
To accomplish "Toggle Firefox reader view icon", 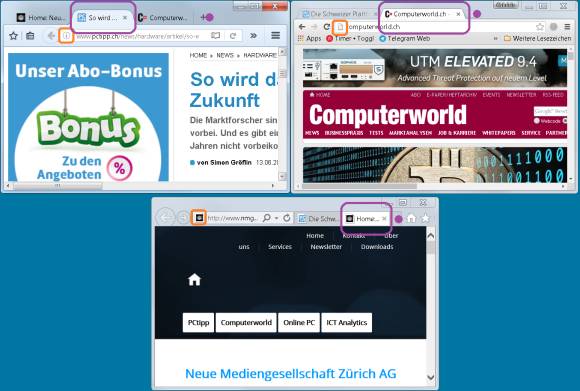I will coord(215,36).
